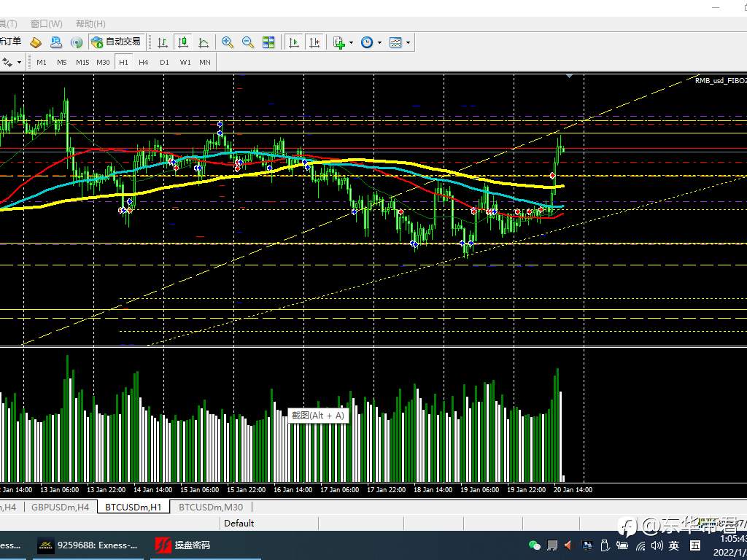747x560 pixels.
Task: Click the USB device tray icon
Action: (605, 545)
